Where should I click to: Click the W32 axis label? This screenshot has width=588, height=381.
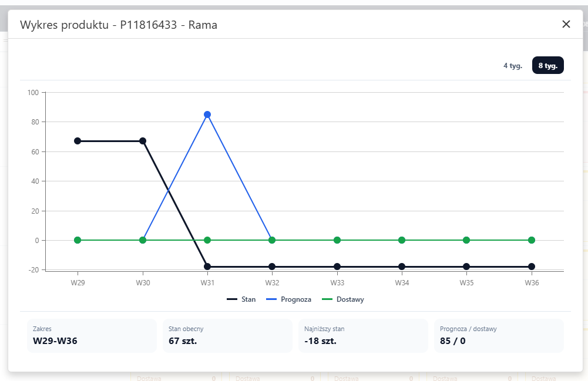[x=272, y=283]
